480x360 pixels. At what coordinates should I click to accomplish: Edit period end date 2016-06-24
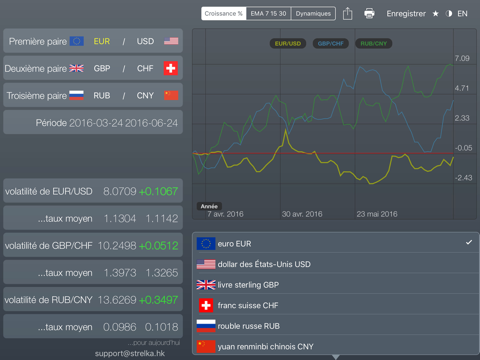[x=151, y=123]
